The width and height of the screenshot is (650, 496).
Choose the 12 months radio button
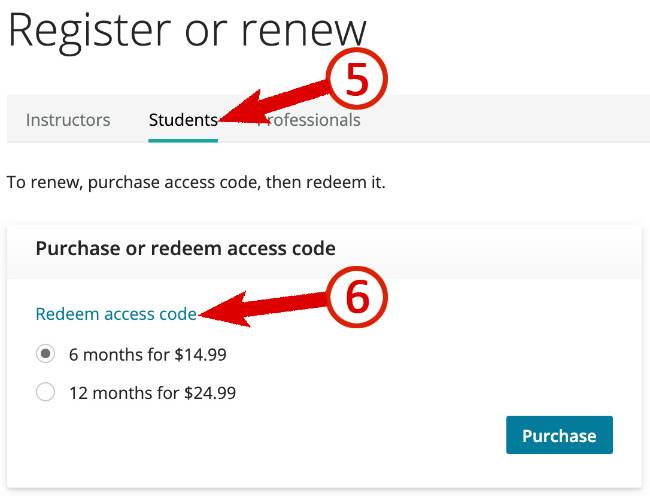(x=46, y=392)
